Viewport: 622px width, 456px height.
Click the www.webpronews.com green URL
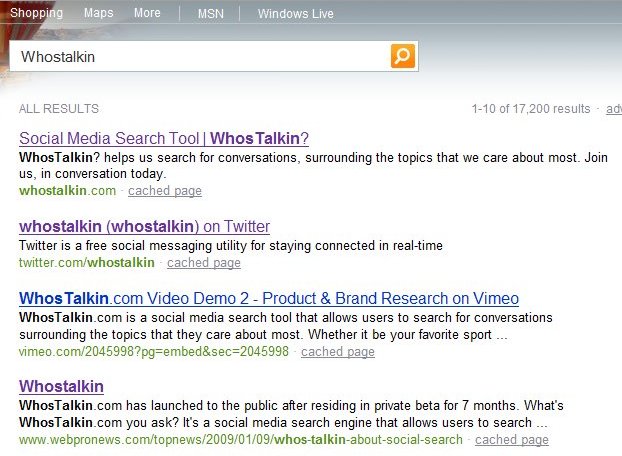pyautogui.click(x=241, y=439)
